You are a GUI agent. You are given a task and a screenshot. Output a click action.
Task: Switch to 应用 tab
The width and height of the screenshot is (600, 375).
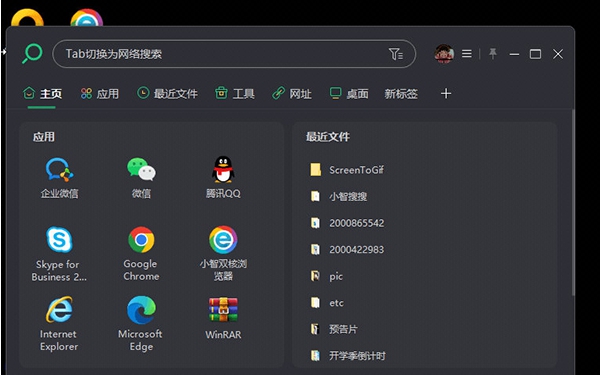pos(99,93)
